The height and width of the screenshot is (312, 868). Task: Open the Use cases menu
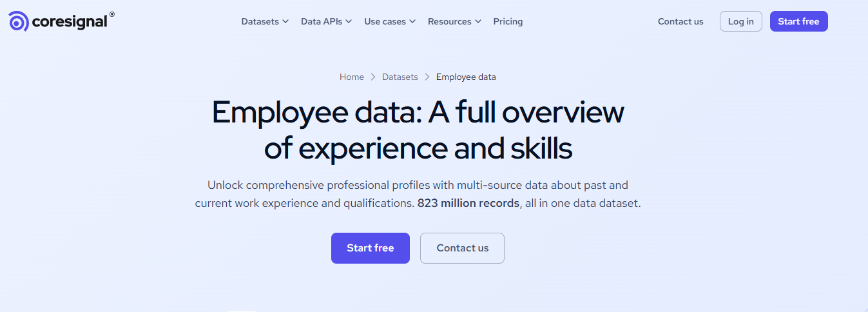click(x=385, y=21)
